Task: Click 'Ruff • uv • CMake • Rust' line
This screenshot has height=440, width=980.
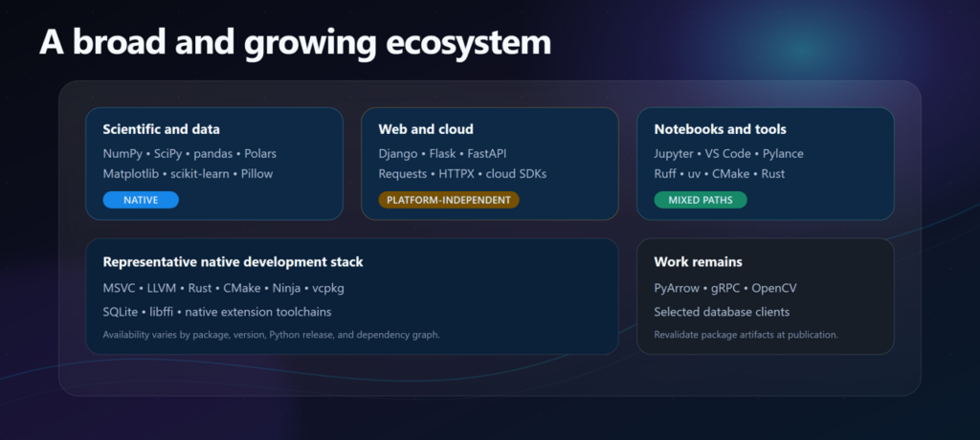Action: tap(720, 174)
